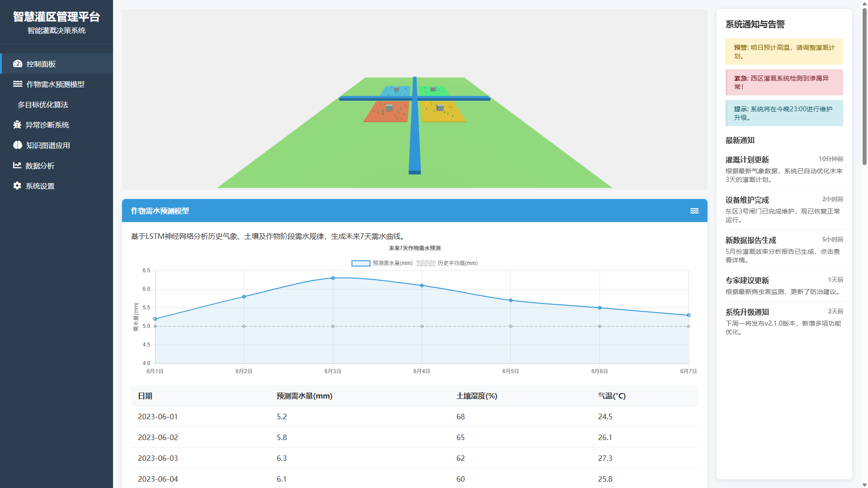Open the 新数据报告生成 notification

(784, 250)
